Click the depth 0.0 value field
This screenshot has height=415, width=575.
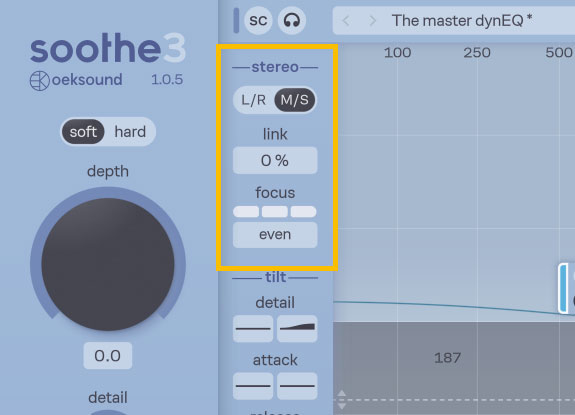coord(107,356)
